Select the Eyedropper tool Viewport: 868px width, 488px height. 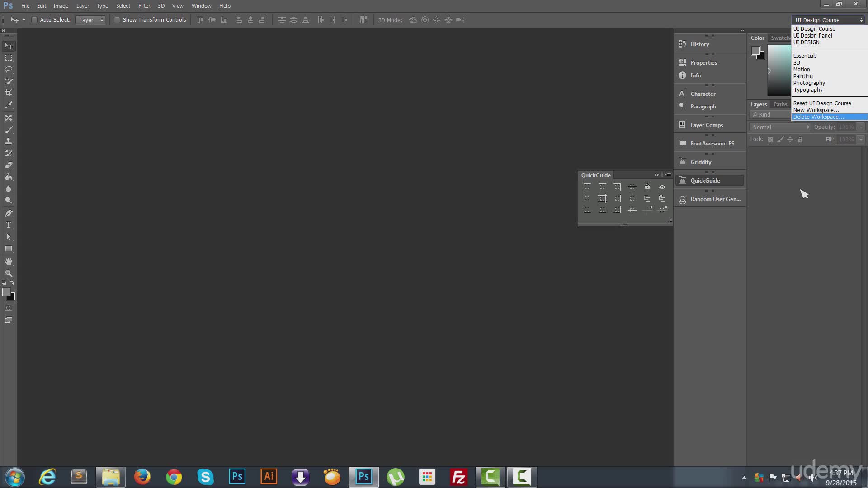[x=9, y=105]
